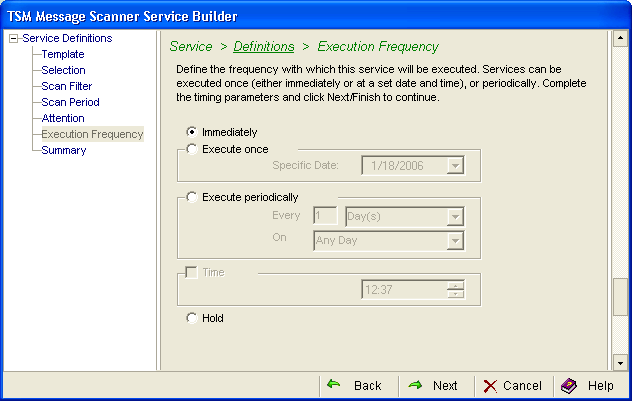Click the Service Definitions root label
632x401 pixels.
pyautogui.click(x=67, y=38)
